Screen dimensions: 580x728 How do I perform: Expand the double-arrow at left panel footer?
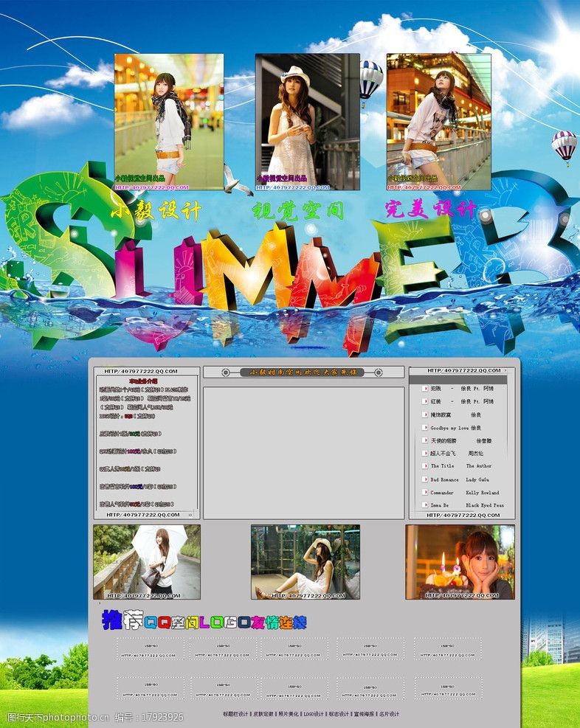pos(190,515)
